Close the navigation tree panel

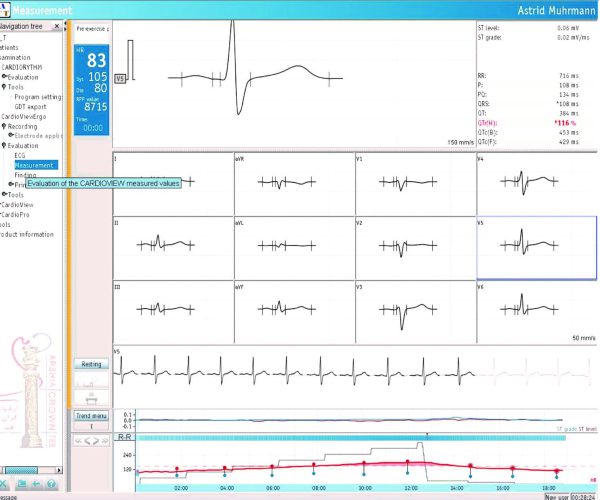tap(56, 25)
